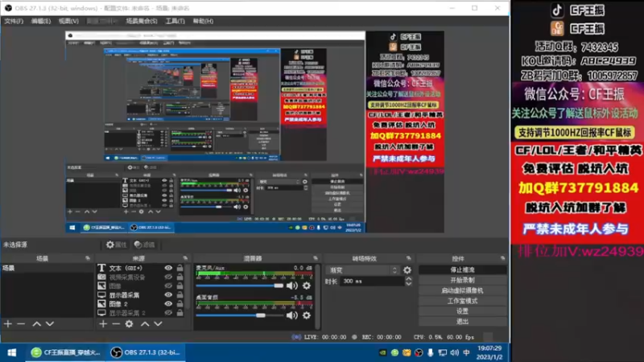Click 停止推流 button
The width and height of the screenshot is (644, 362).
pos(462,269)
